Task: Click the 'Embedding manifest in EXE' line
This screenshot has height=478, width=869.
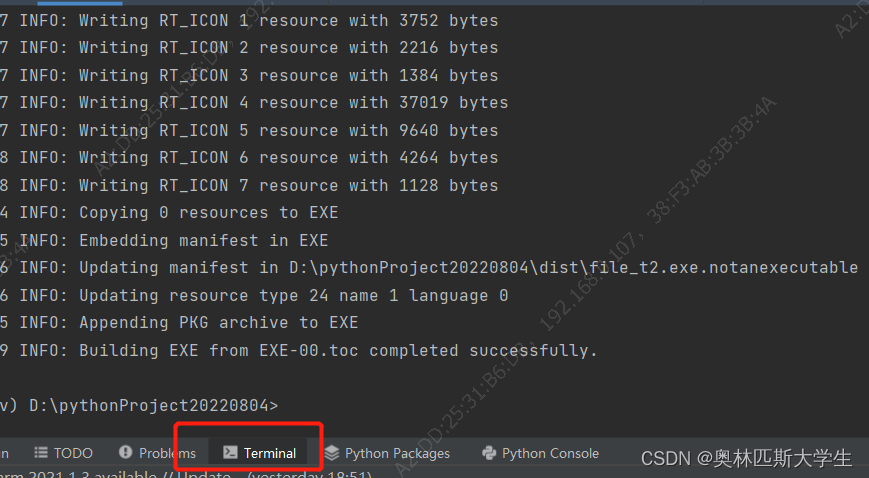Action: pyautogui.click(x=164, y=240)
